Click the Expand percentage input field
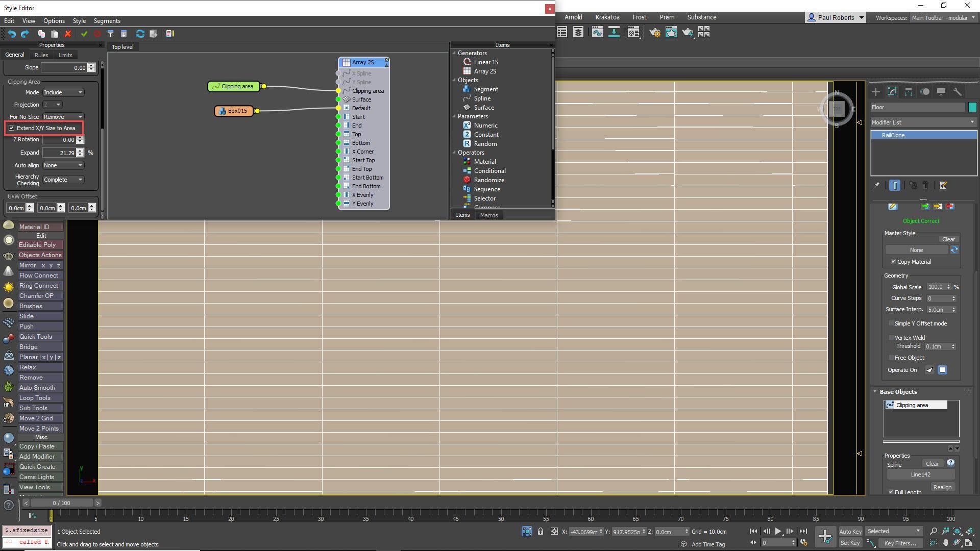The height and width of the screenshot is (551, 980). click(x=60, y=153)
